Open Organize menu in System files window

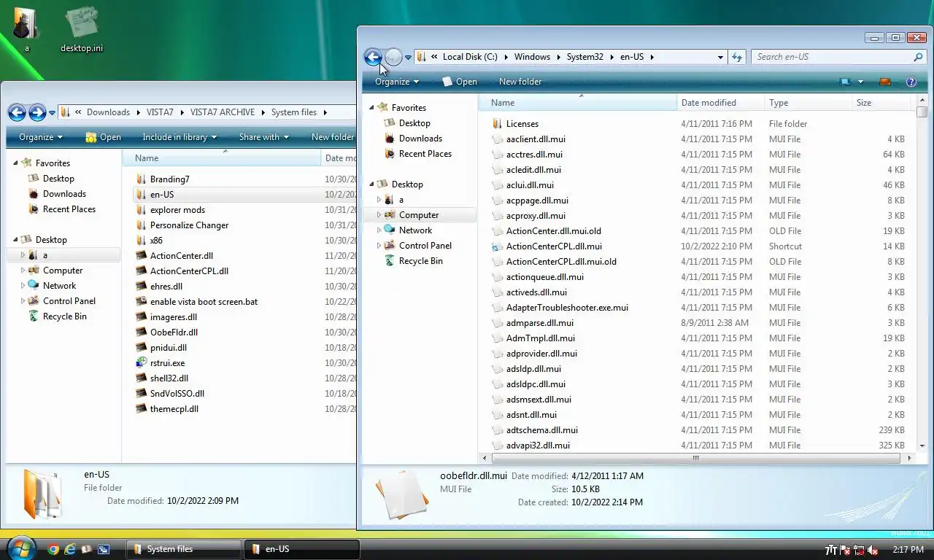pyautogui.click(x=41, y=137)
